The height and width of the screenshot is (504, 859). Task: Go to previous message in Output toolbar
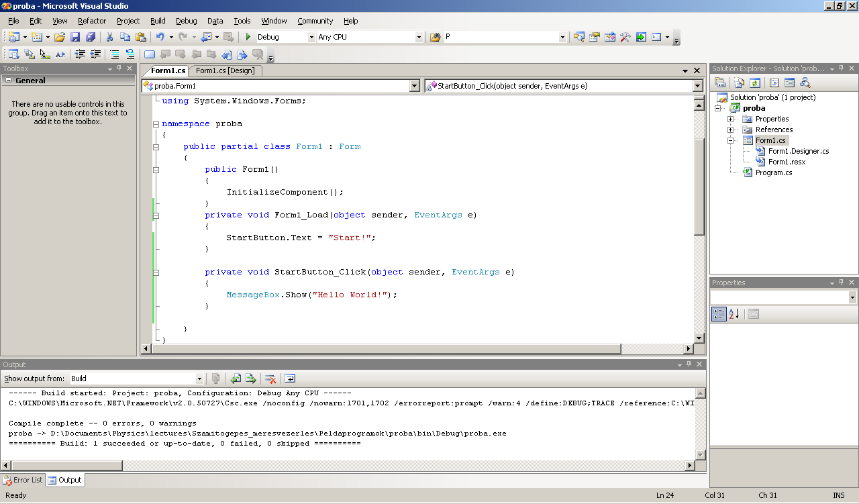tap(236, 379)
